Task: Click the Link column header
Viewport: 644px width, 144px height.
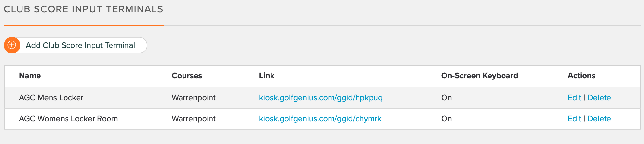Action: tap(267, 76)
